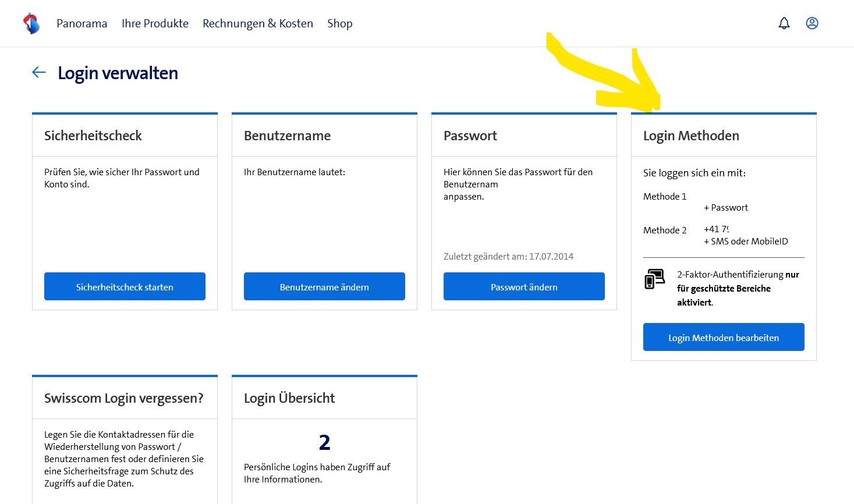Go to the Shop section
The height and width of the screenshot is (504, 854).
click(x=339, y=24)
